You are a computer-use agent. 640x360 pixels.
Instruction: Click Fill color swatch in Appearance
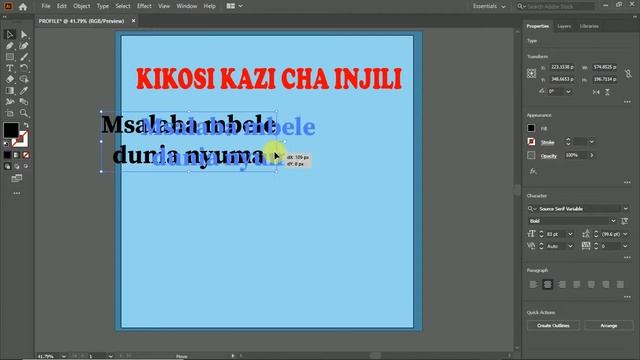click(x=531, y=128)
